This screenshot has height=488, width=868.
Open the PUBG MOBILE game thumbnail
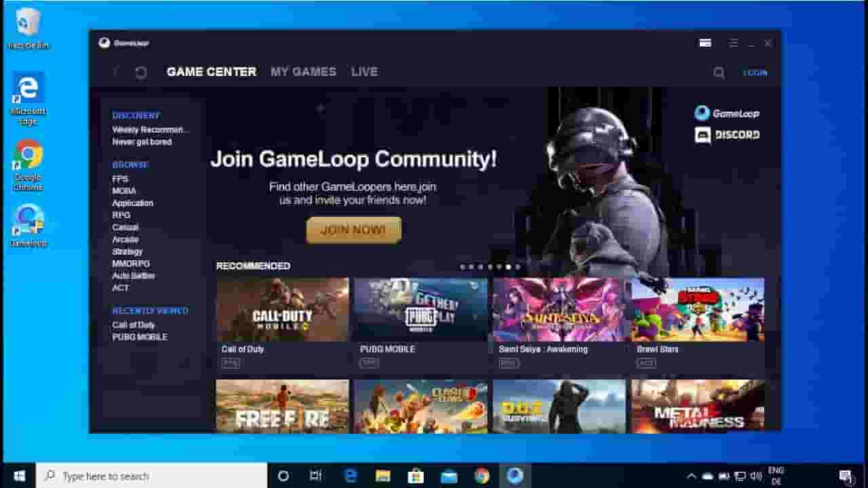pyautogui.click(x=420, y=310)
